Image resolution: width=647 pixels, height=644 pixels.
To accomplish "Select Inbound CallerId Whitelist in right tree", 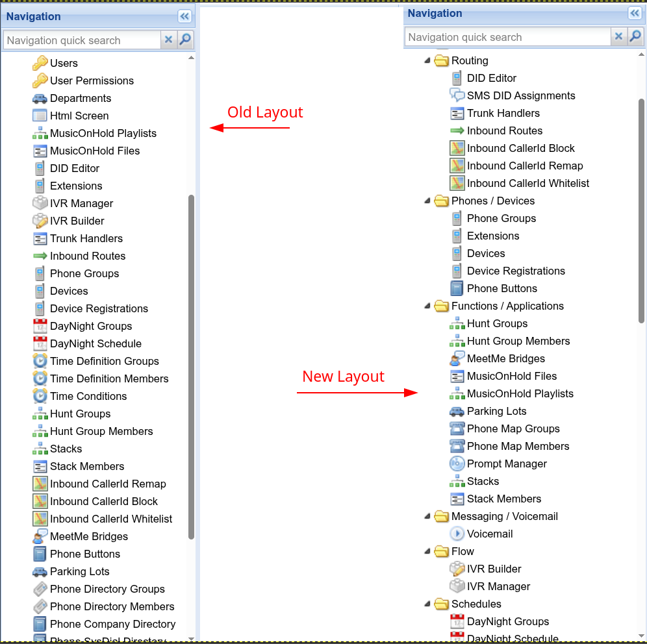I will 527,183.
